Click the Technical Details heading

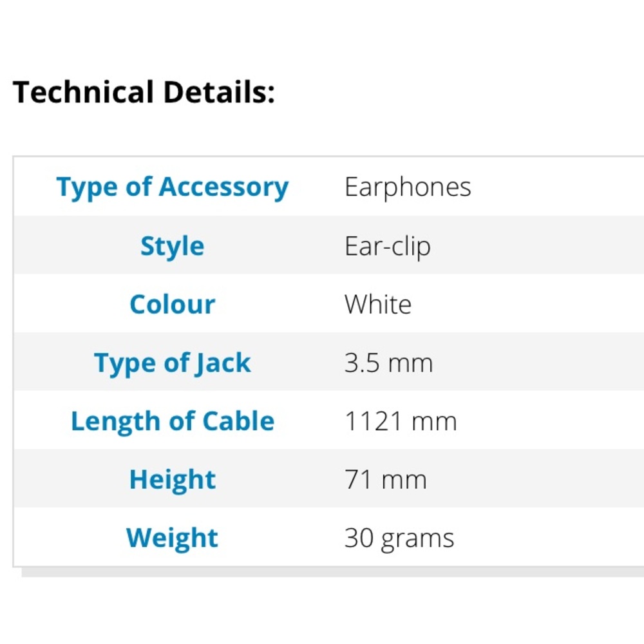144,92
